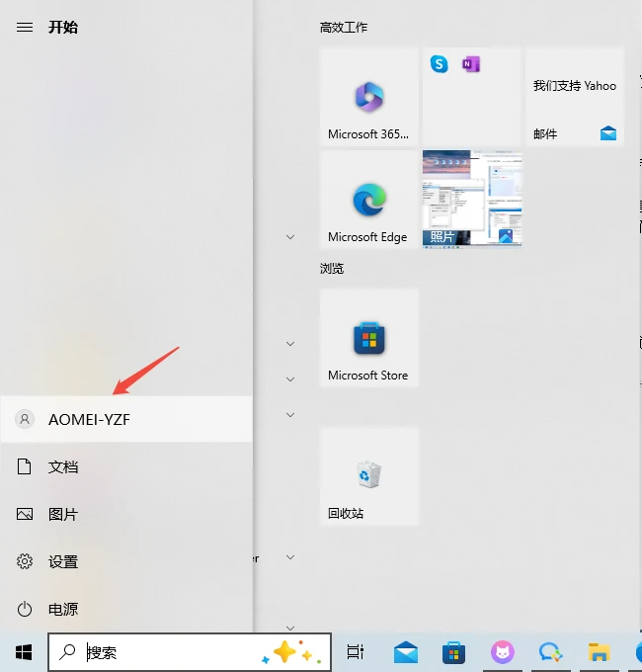Expand the app list chevron beside Microsoft Edge

tap(290, 237)
